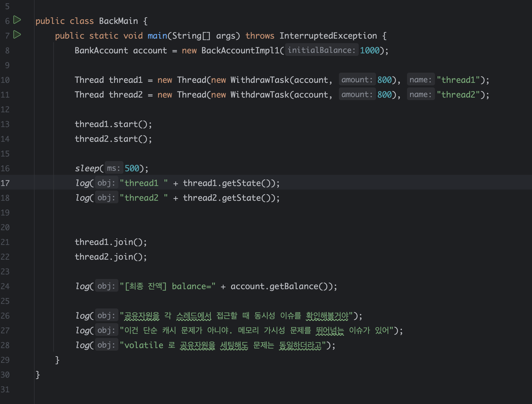
Task: Click the thread1.join() statement
Action: tap(111, 242)
